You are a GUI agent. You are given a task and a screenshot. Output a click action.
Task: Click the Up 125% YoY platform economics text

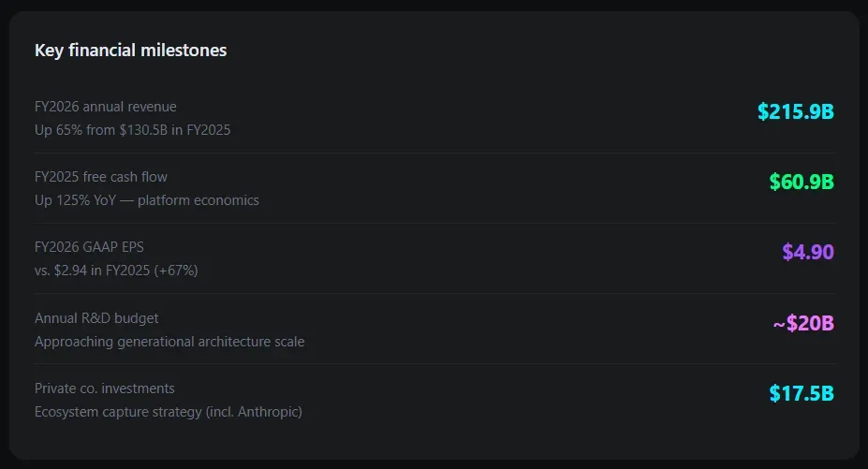(x=146, y=200)
